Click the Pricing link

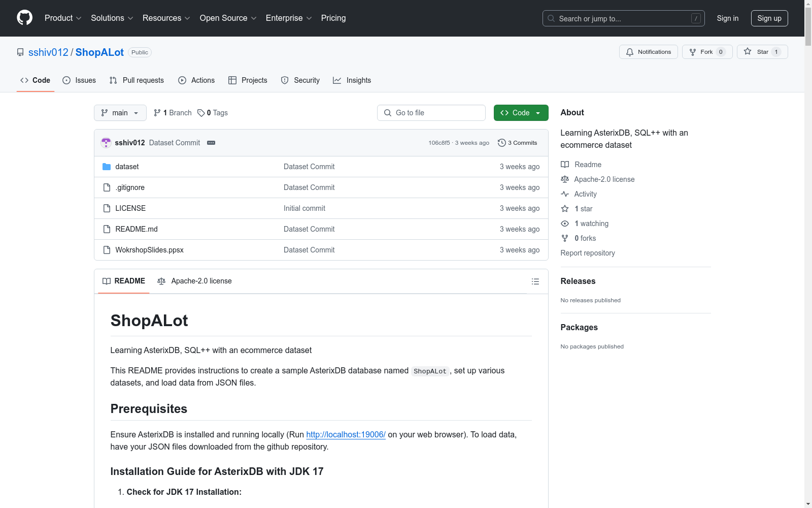point(333,18)
